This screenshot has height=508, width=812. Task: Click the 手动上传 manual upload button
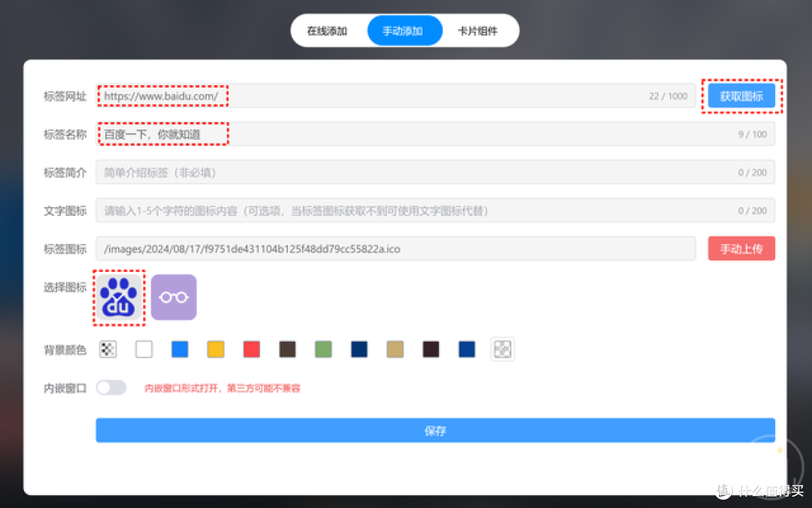(741, 248)
